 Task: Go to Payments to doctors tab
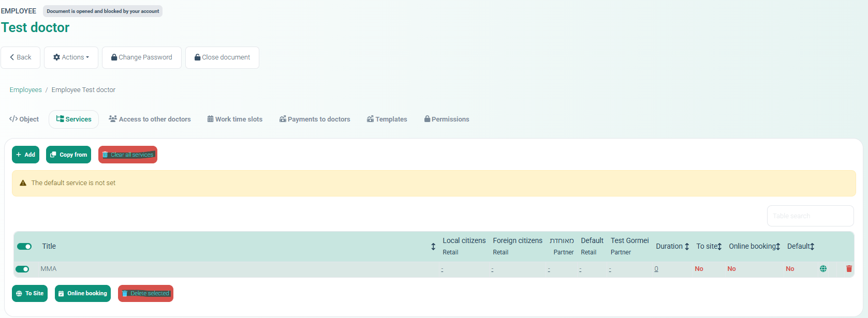click(315, 119)
